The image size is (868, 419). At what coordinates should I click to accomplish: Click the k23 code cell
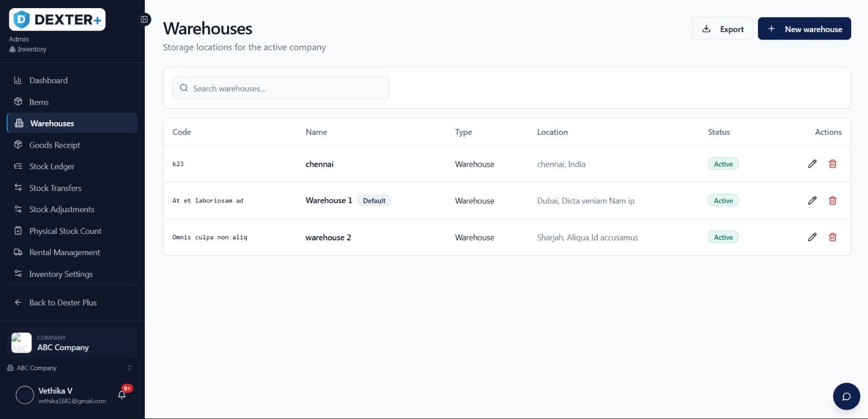click(x=178, y=164)
